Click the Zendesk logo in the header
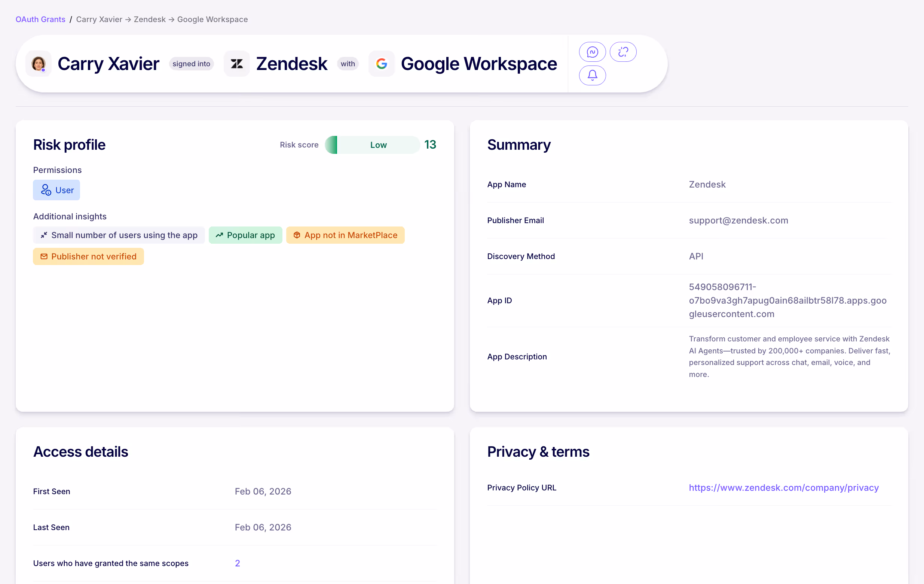Image resolution: width=924 pixels, height=584 pixels. [x=236, y=63]
